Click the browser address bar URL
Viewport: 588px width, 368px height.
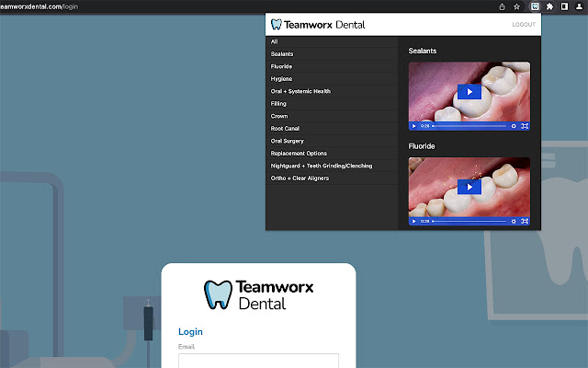[39, 6]
